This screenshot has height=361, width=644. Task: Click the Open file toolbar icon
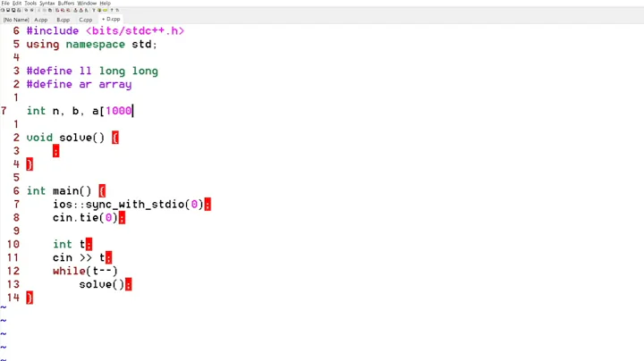3,10
